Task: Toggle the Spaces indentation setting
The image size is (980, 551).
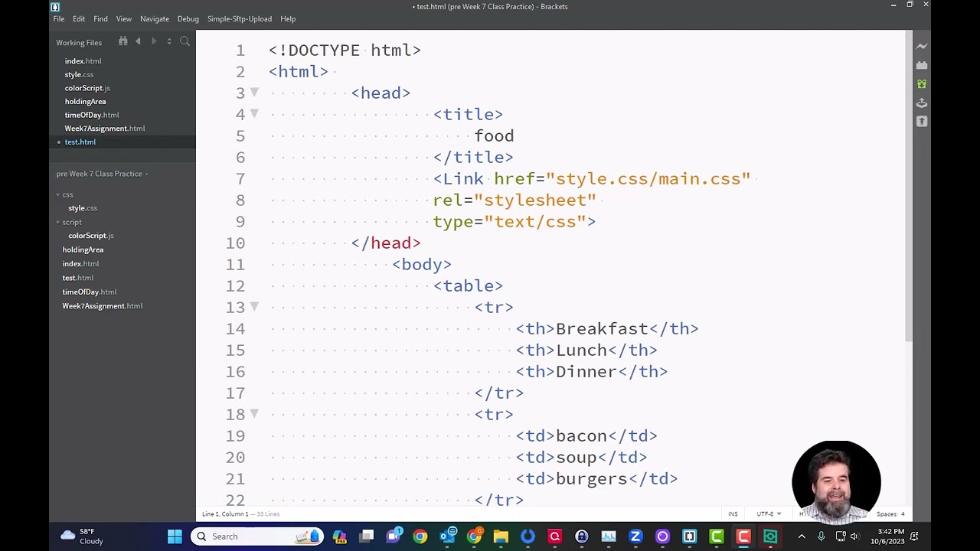Action: point(890,514)
